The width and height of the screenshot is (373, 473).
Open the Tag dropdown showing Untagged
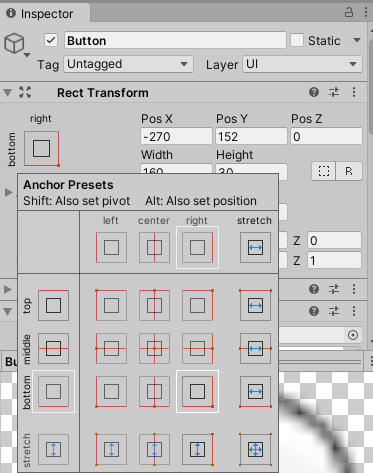(x=129, y=64)
